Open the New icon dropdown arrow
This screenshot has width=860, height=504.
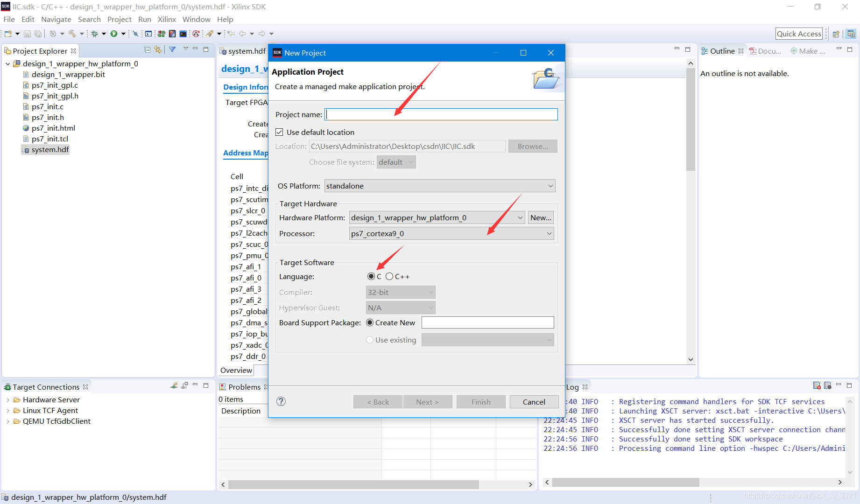click(x=17, y=34)
